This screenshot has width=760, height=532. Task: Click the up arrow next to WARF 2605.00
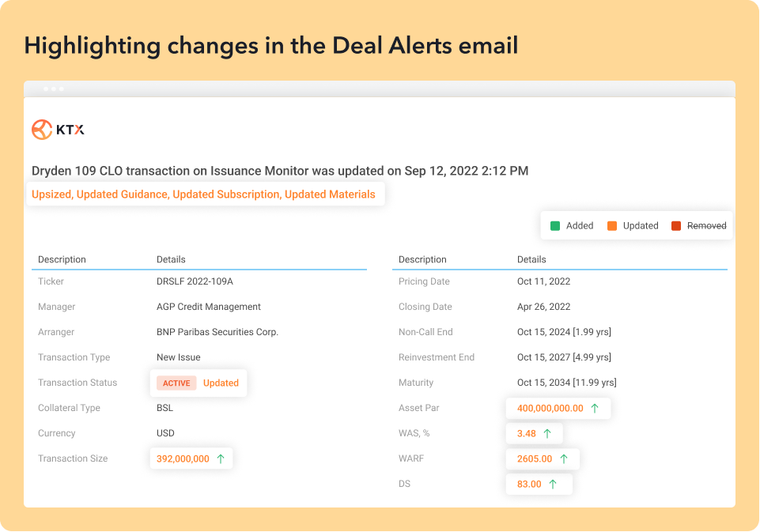564,458
